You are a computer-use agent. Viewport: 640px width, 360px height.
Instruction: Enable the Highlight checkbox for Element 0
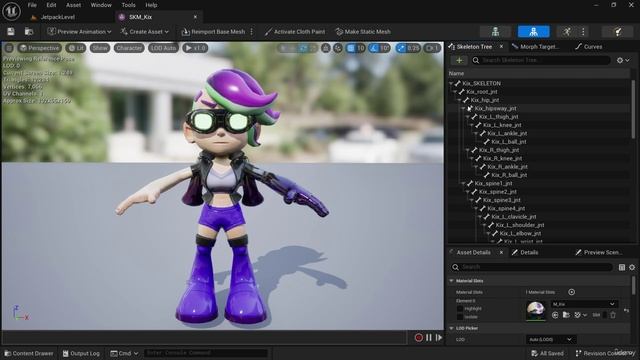[x=460, y=309]
